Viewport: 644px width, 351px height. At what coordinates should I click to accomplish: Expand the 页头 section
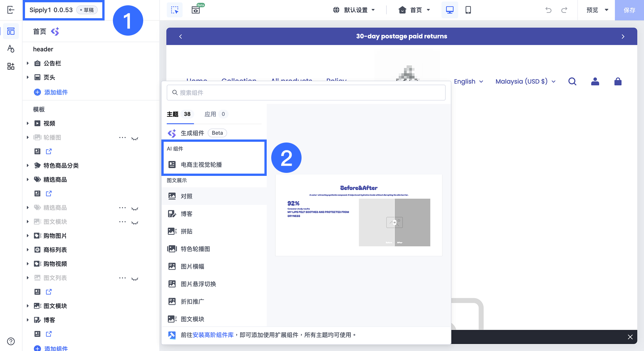28,77
